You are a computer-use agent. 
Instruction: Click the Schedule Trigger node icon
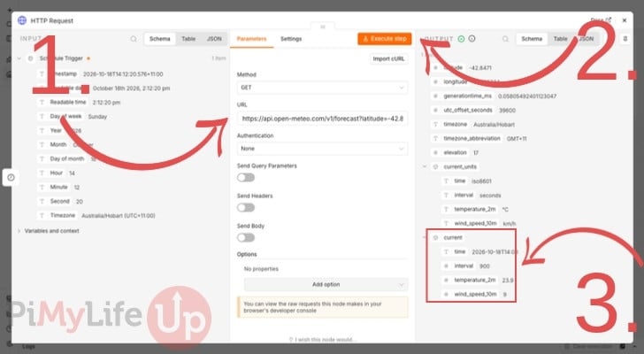pos(30,58)
